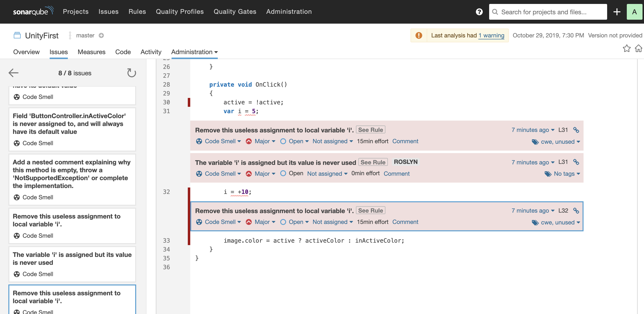This screenshot has height=314, width=644.
Task: Expand the Administration dropdown next to Activity
Action: (x=194, y=52)
